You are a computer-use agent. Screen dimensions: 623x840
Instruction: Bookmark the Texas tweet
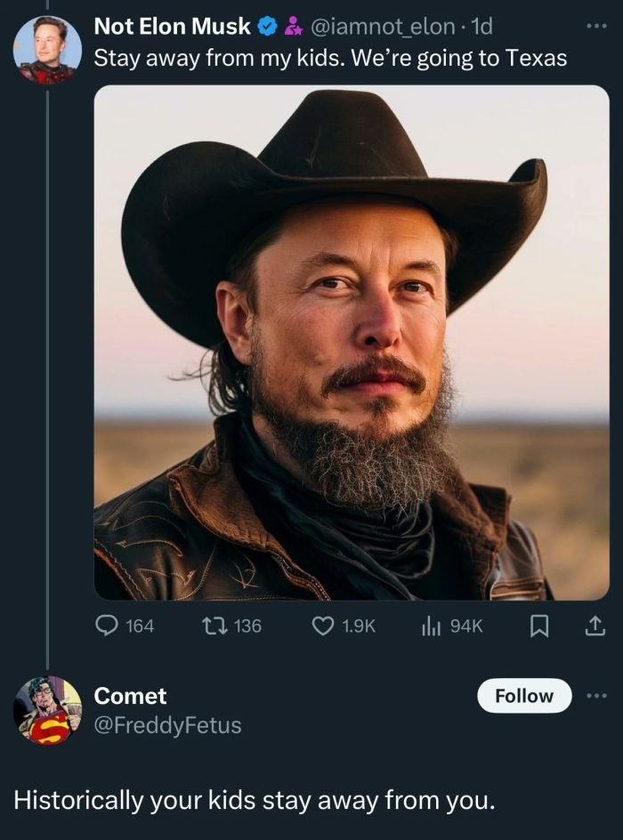pyautogui.click(x=538, y=626)
